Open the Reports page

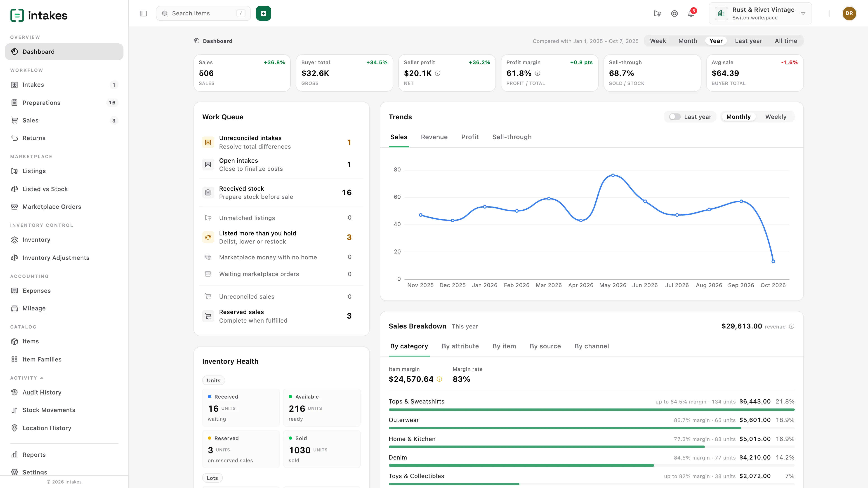click(x=64, y=455)
